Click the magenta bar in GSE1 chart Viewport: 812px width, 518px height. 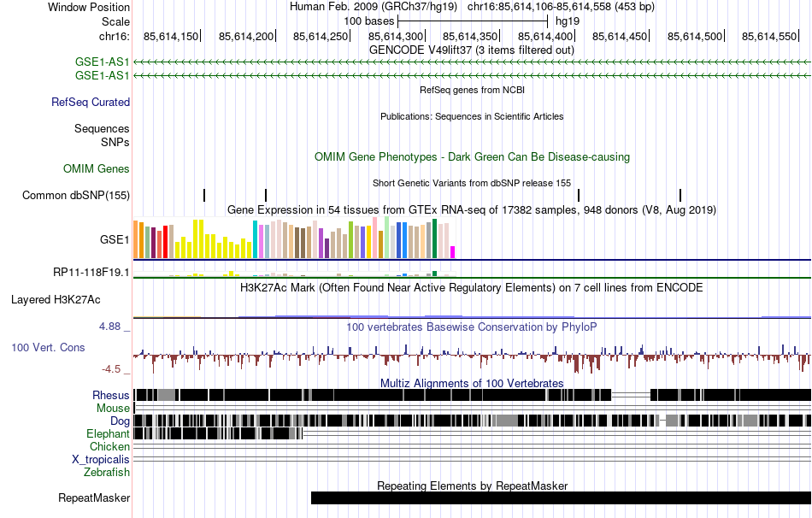(453, 252)
